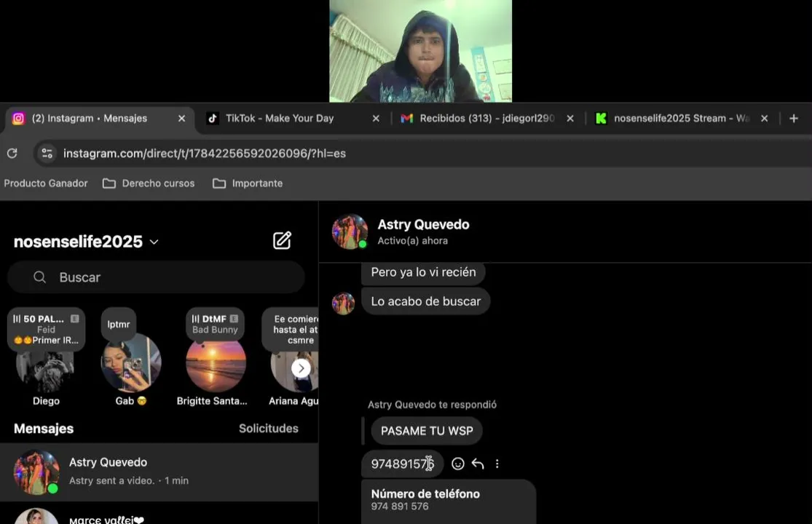React with emoji to 974891576 message
Viewport: 812px width, 524px height.
click(458, 464)
